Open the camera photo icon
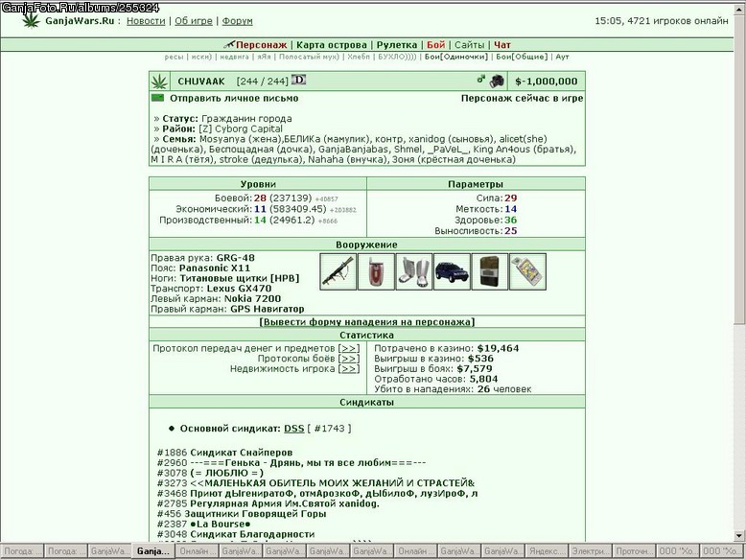This screenshot has height=560, width=746. [x=497, y=81]
